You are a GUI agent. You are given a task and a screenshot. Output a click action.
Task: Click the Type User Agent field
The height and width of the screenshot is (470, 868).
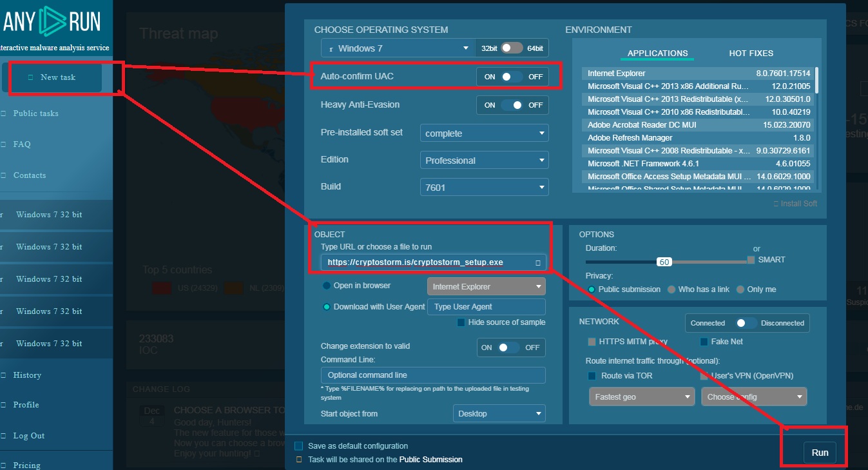pyautogui.click(x=487, y=307)
